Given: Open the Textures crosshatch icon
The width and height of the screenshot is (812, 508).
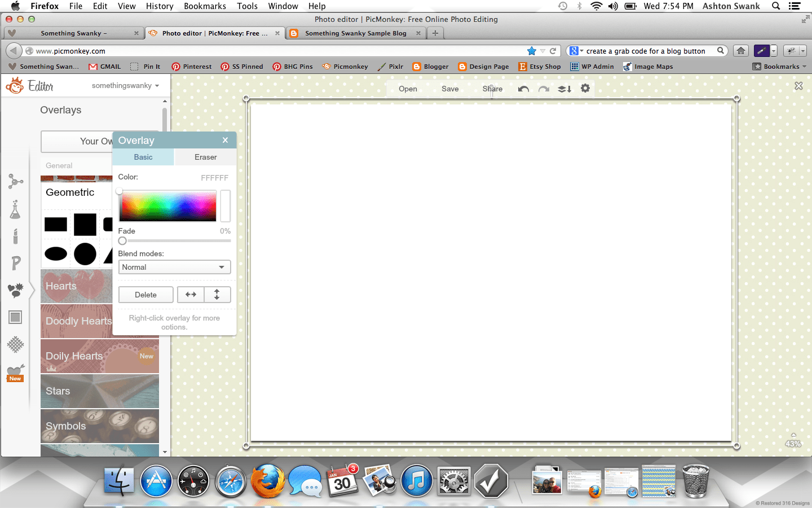Looking at the screenshot, I should [x=15, y=344].
